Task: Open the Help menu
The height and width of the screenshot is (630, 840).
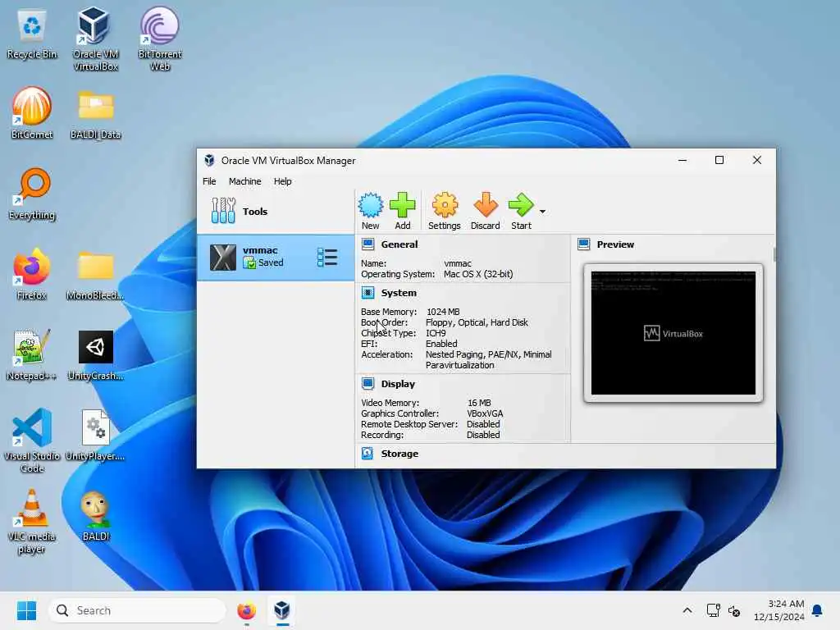Action: pos(283,181)
